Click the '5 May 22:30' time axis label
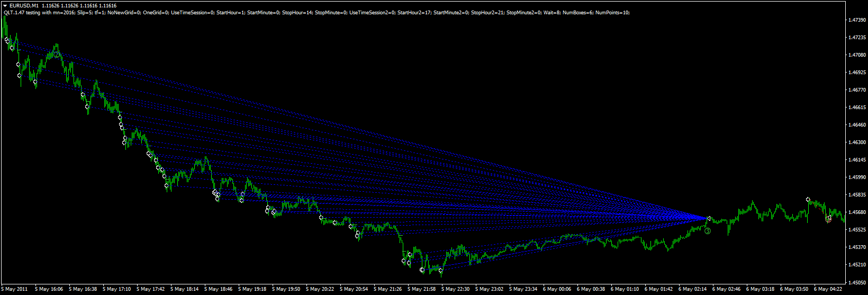 click(456, 289)
